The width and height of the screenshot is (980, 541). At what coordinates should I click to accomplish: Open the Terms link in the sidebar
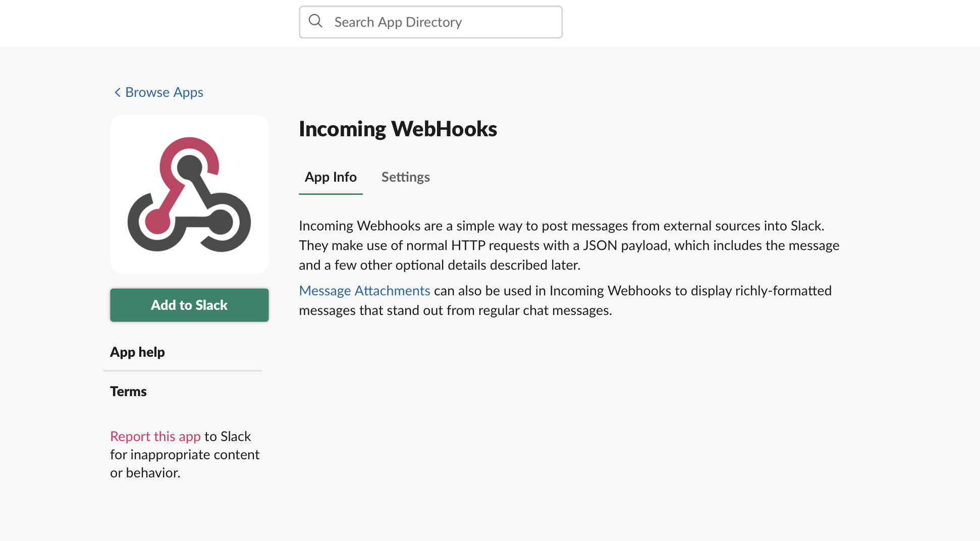click(x=128, y=392)
